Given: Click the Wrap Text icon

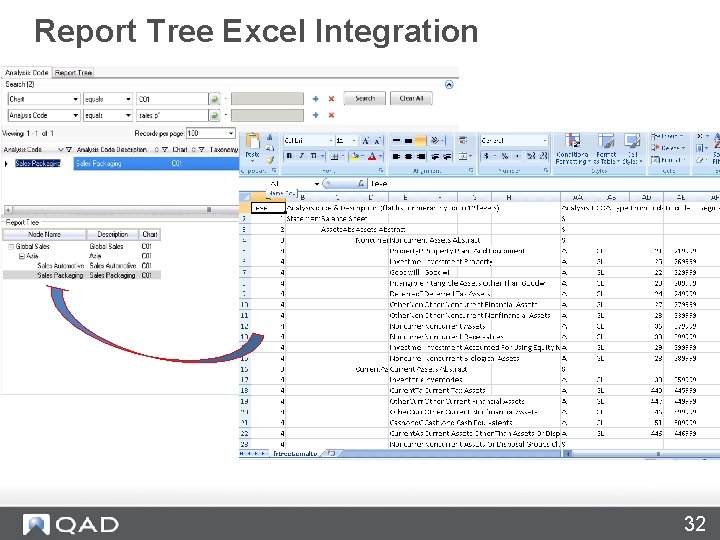Looking at the screenshot, I should pyautogui.click(x=463, y=141).
